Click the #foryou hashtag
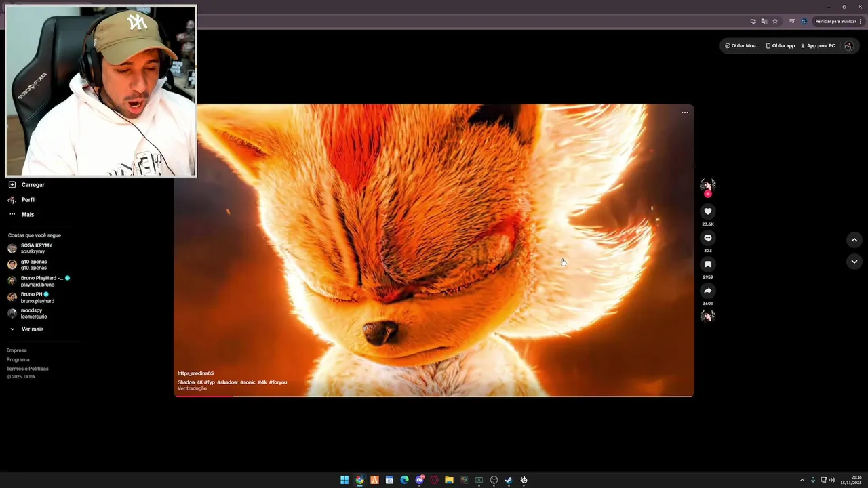868x488 pixels. tap(278, 382)
